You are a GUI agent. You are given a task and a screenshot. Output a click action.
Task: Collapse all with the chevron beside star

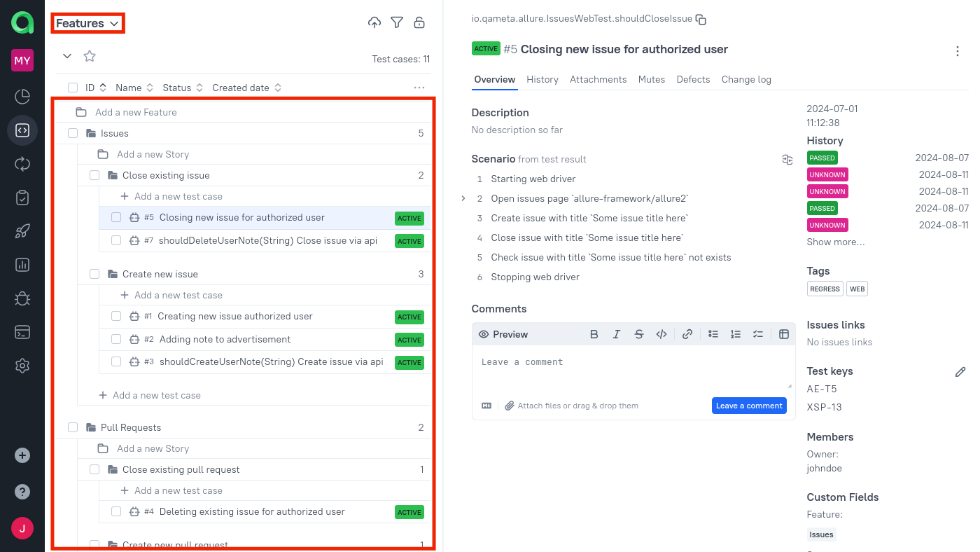[67, 56]
